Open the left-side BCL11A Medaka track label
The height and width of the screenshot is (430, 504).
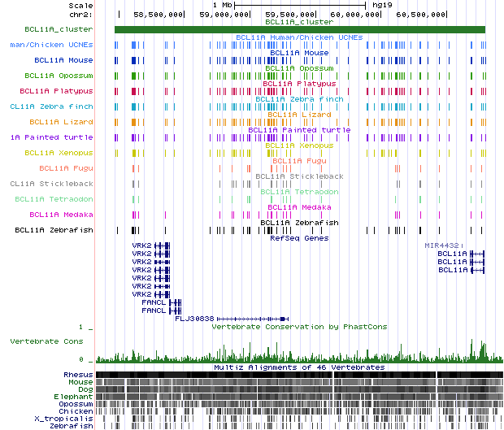click(x=61, y=215)
